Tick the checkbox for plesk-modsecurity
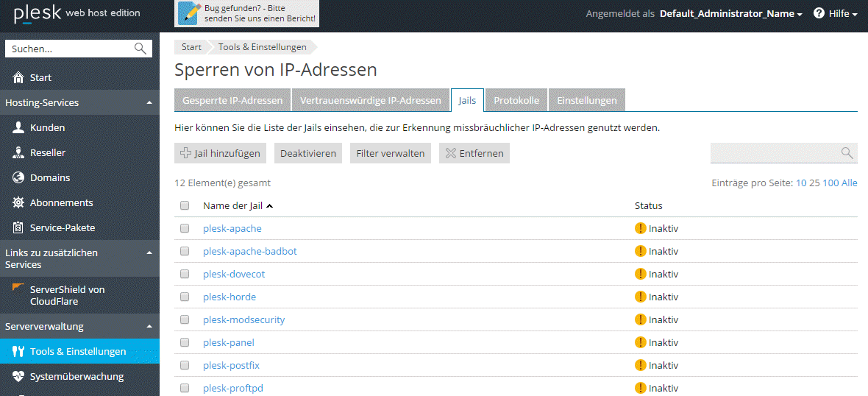 pos(185,319)
